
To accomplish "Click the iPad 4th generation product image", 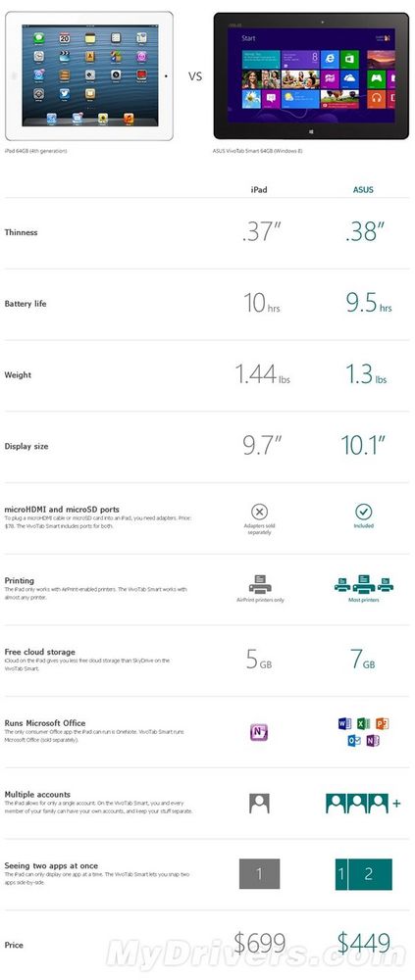I will tap(89, 75).
